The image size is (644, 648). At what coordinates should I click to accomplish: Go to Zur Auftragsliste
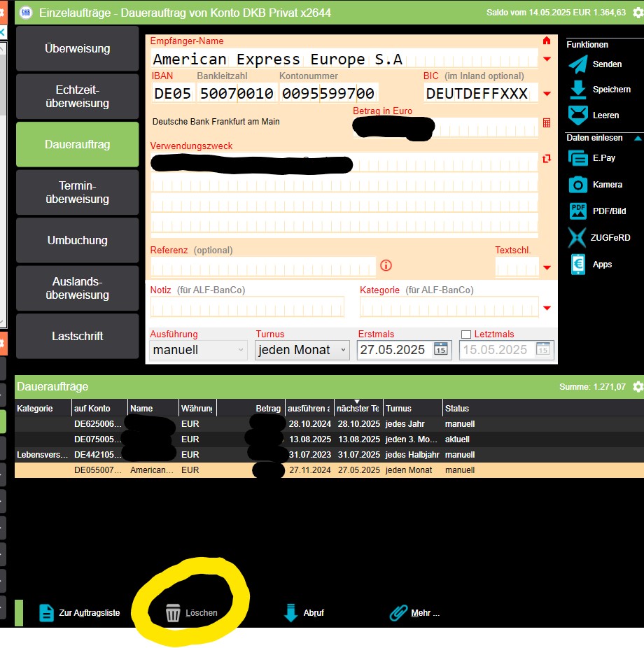pos(80,612)
